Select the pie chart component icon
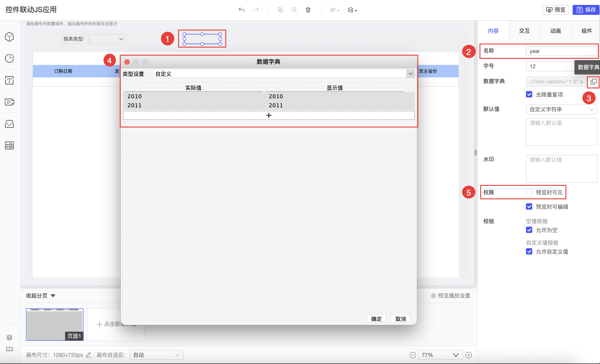 9,58
